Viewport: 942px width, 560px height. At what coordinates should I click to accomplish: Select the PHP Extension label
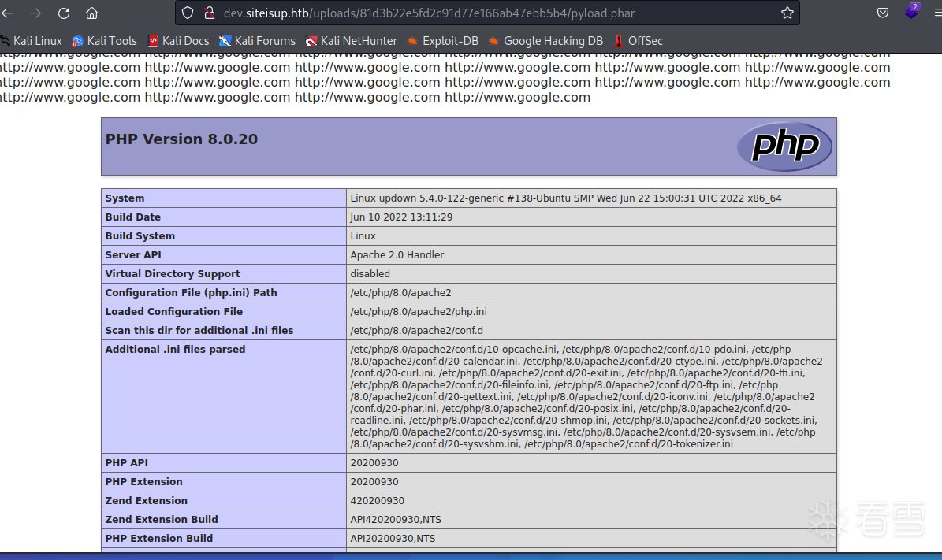pyautogui.click(x=143, y=481)
